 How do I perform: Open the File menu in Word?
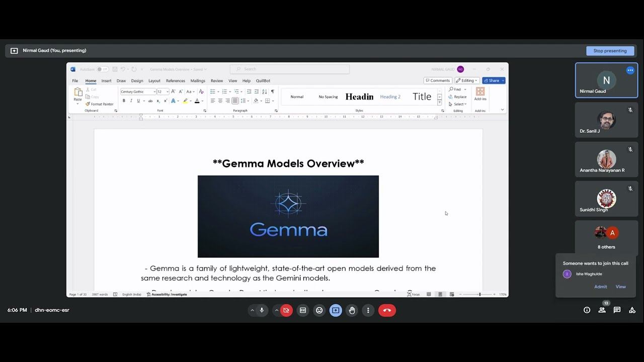coord(75,80)
